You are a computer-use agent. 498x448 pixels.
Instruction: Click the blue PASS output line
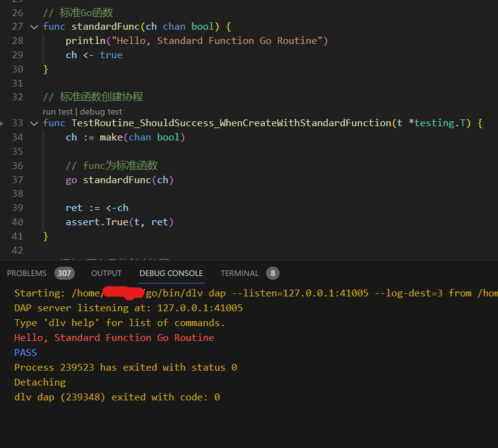point(25,353)
